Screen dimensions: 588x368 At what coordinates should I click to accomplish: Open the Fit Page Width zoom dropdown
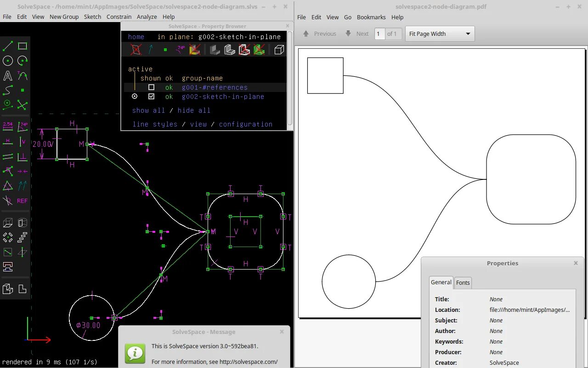[x=440, y=34]
